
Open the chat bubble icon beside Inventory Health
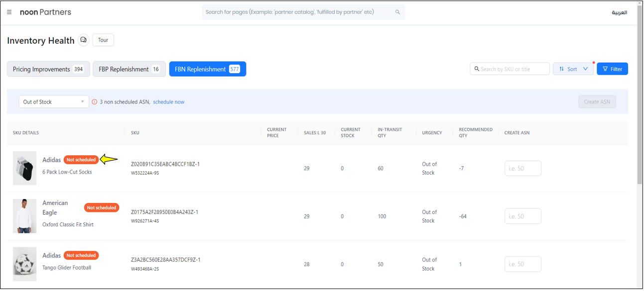coord(84,40)
